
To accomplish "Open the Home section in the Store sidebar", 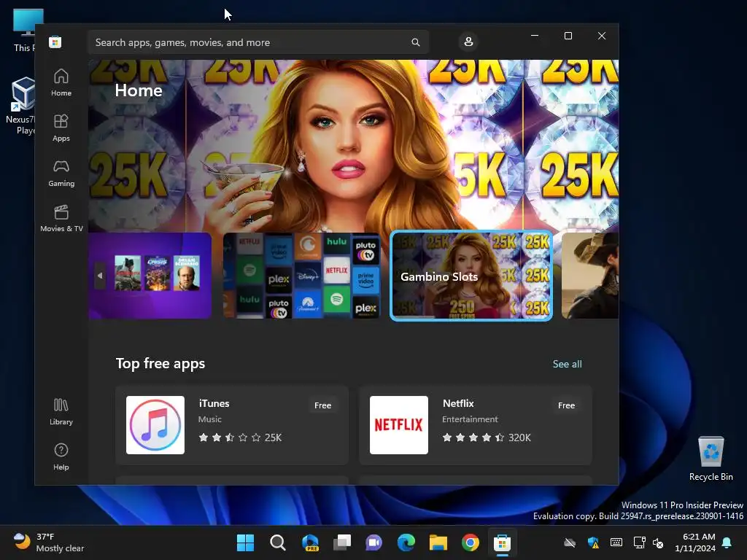I will pyautogui.click(x=61, y=83).
